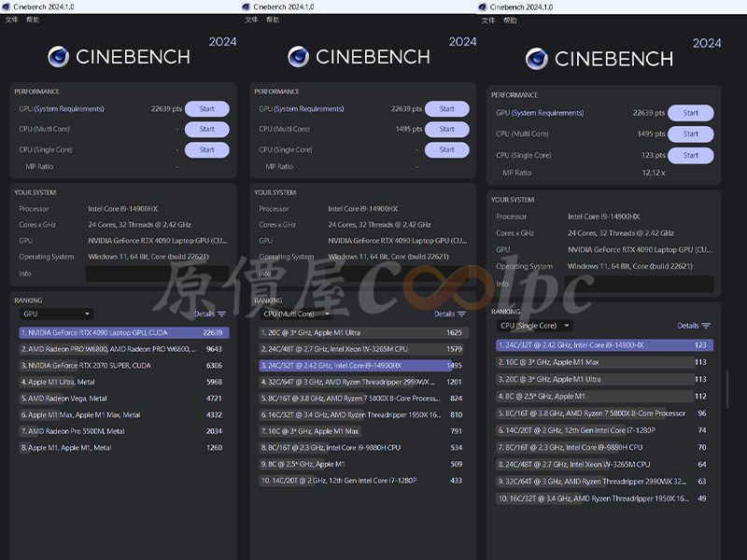
Task: Select Threadripper 2990WX row scoring 1201
Action: 364,382
